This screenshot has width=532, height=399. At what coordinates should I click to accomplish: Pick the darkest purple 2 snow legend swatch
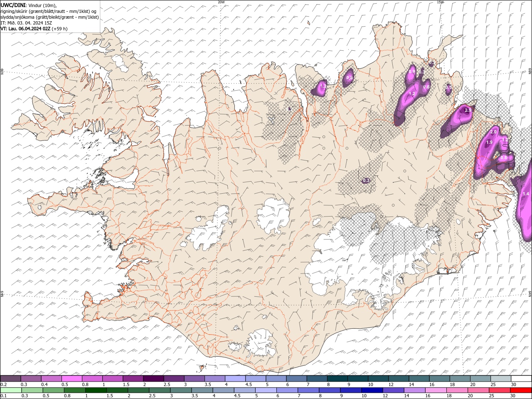[x=153, y=378]
